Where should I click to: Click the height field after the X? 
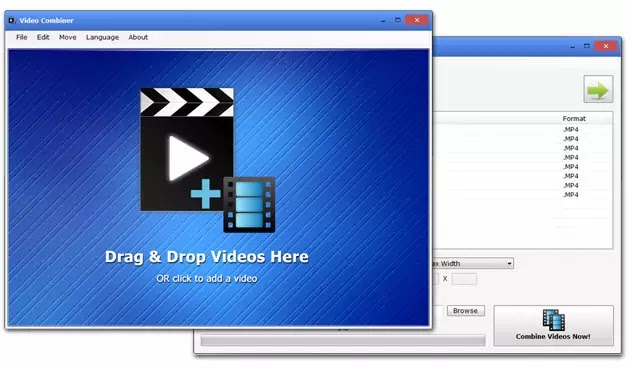464,279
